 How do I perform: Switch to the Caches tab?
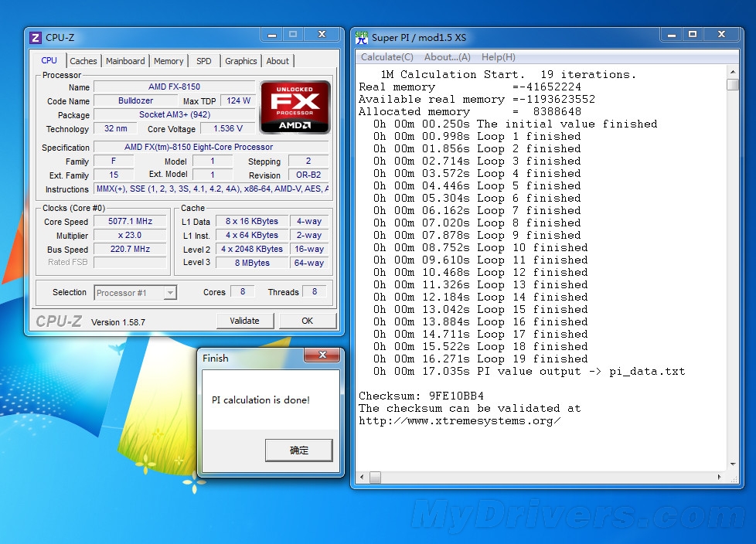[83, 61]
